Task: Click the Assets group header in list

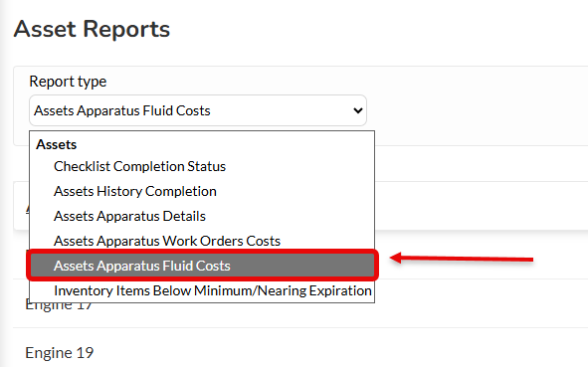Action: pos(57,144)
